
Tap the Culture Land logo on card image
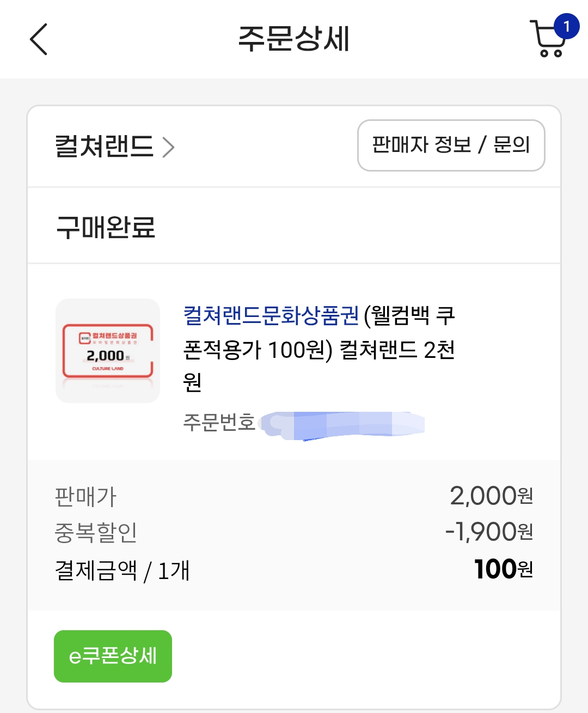pos(85,338)
